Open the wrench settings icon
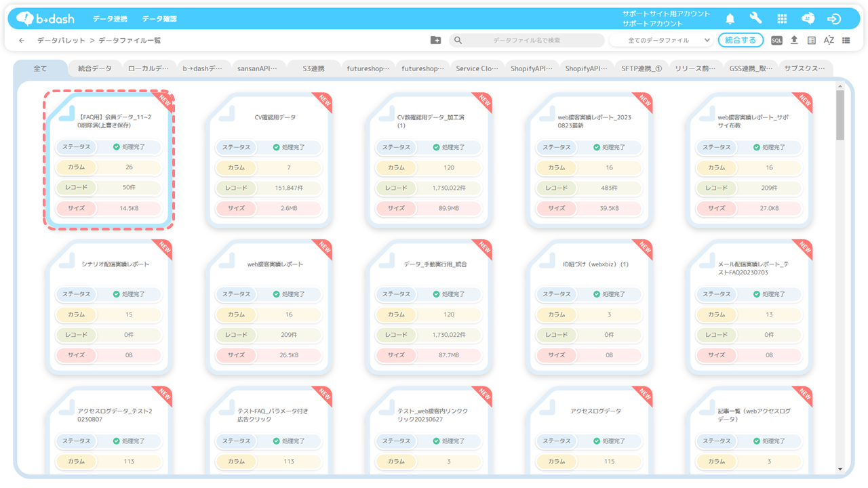 755,19
